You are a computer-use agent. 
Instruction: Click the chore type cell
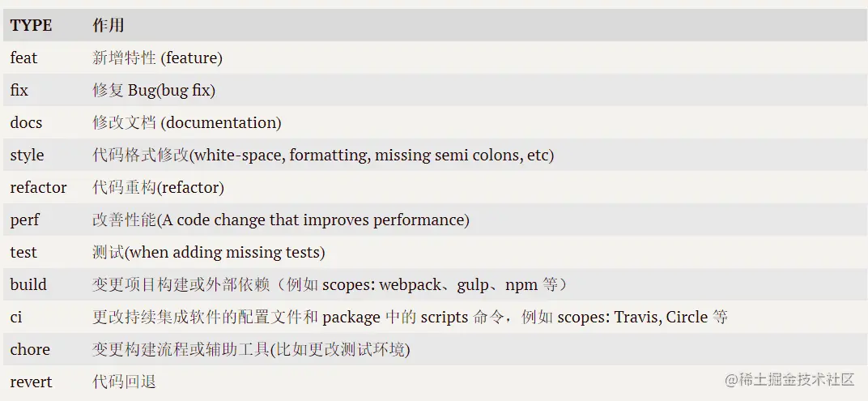click(x=30, y=349)
